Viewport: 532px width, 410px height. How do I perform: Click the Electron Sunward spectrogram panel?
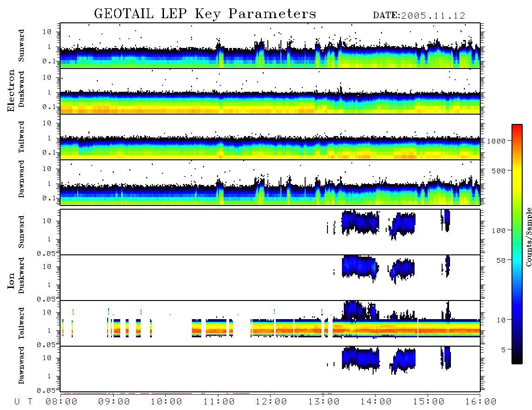coord(270,46)
